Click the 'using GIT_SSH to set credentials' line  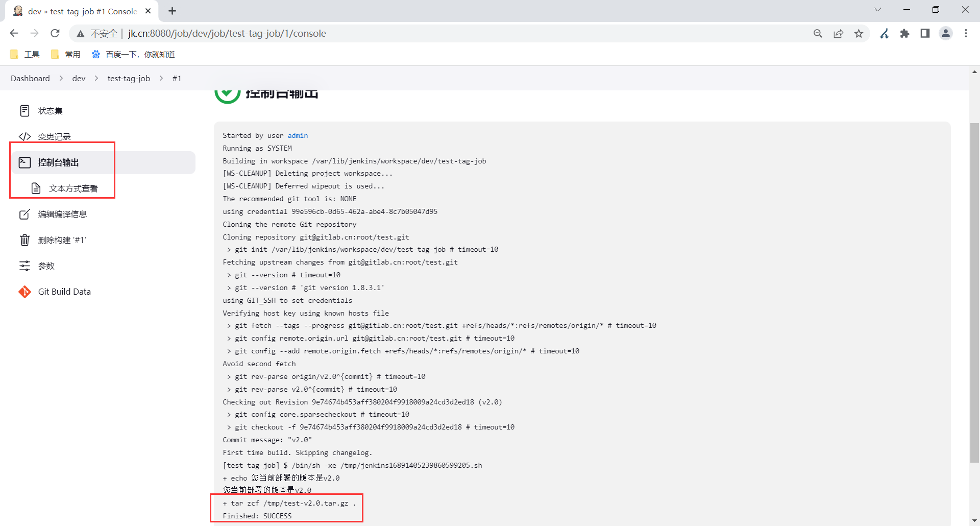click(287, 300)
